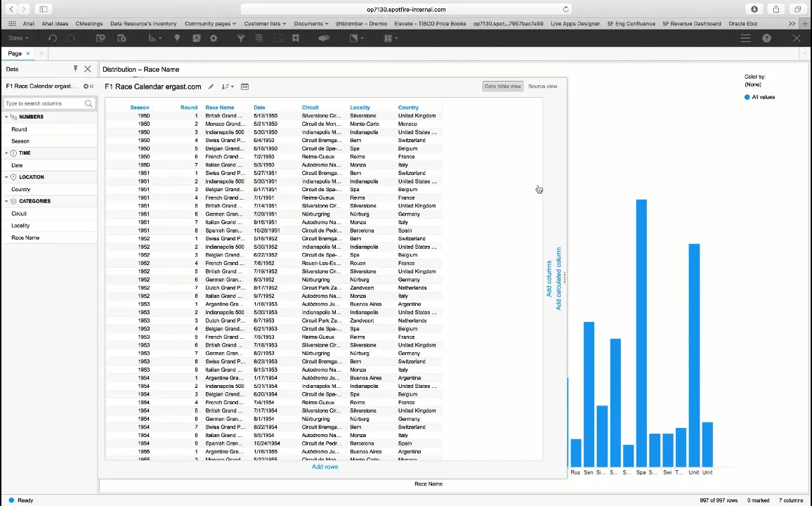Viewport: 812px width, 506px height.
Task: Undo the last action in Spotfire
Action: coord(52,39)
